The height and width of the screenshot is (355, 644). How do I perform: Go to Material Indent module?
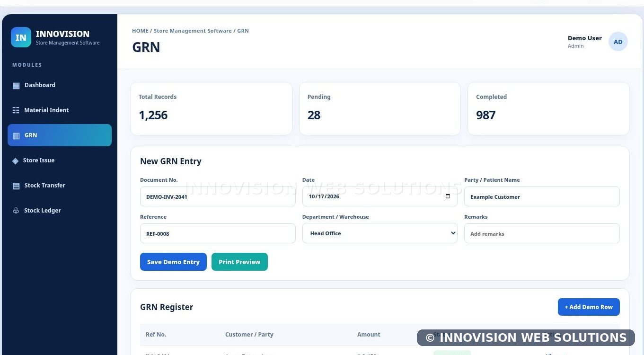tap(60, 110)
